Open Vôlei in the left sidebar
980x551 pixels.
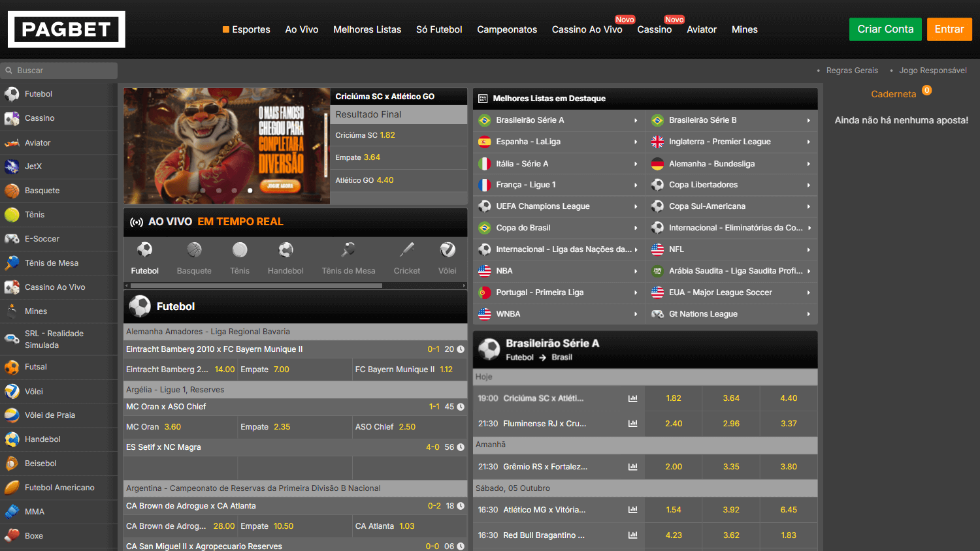tap(59, 392)
